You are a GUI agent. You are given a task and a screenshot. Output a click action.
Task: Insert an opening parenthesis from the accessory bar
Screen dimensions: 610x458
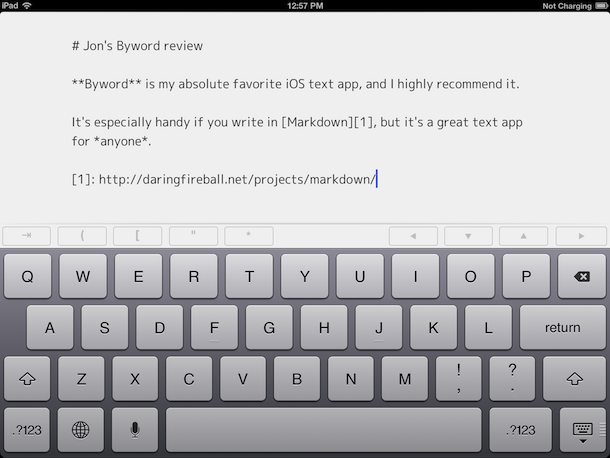point(82,236)
